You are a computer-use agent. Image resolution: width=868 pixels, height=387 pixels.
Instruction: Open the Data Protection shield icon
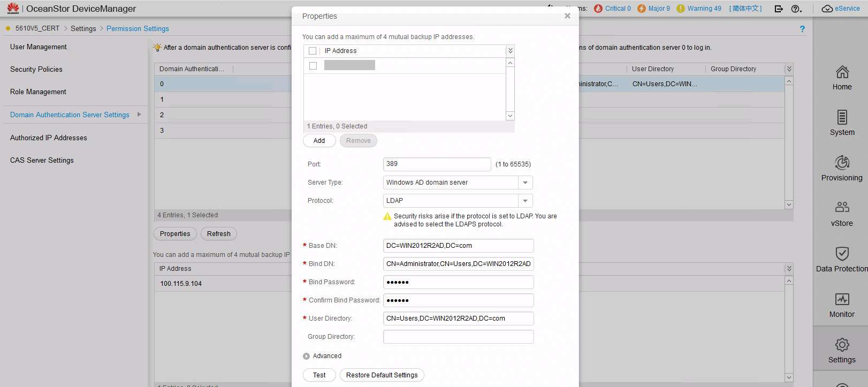click(842, 253)
